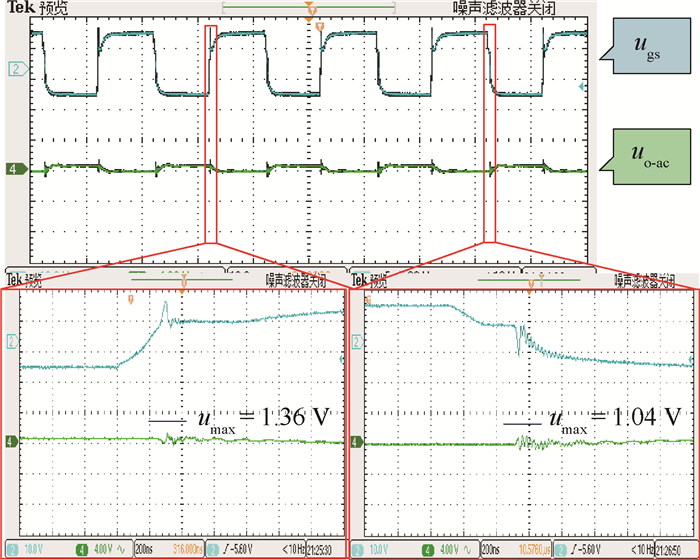Select the u_o-ac label callout
Viewport: 700px width, 560px height.
point(650,158)
